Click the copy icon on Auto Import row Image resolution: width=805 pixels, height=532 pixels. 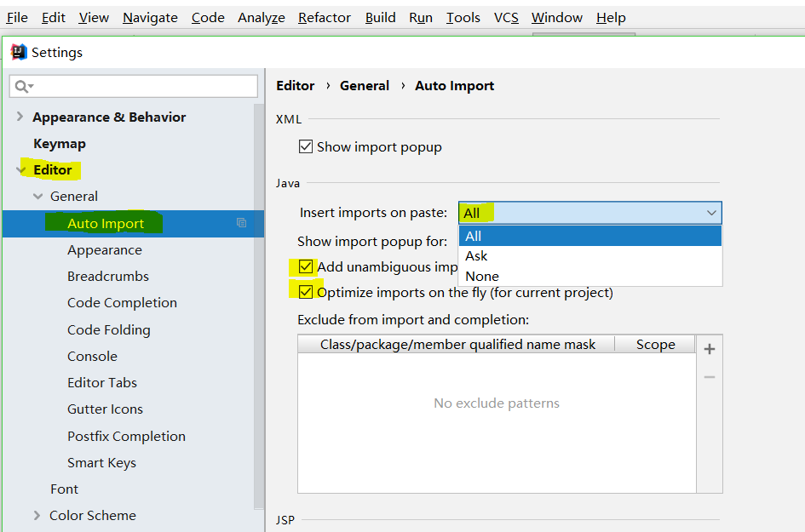tap(241, 223)
